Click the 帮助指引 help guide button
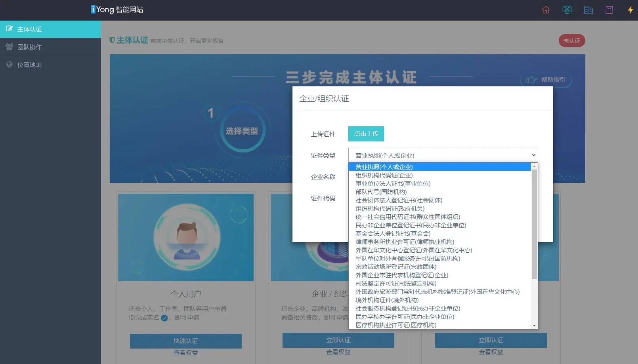The height and width of the screenshot is (364, 638). 546,80
